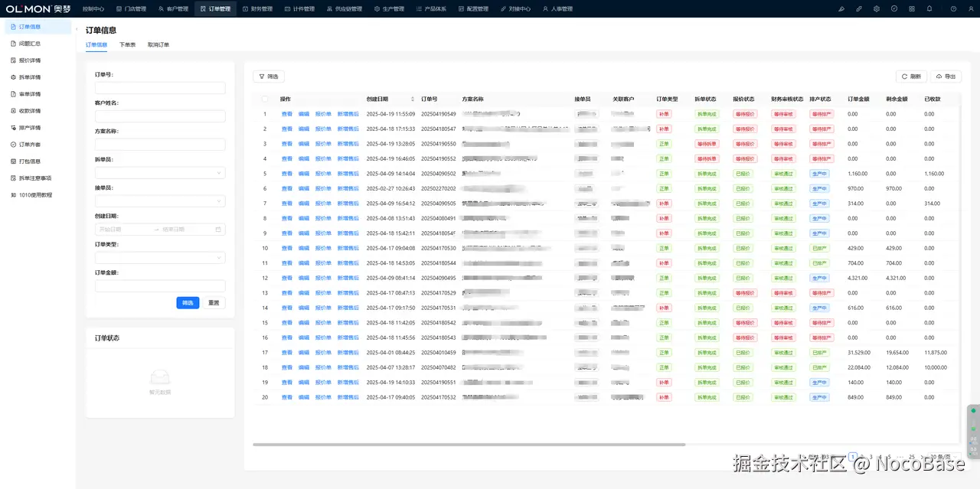Click 编辑 for order 202504180547

pyautogui.click(x=304, y=129)
